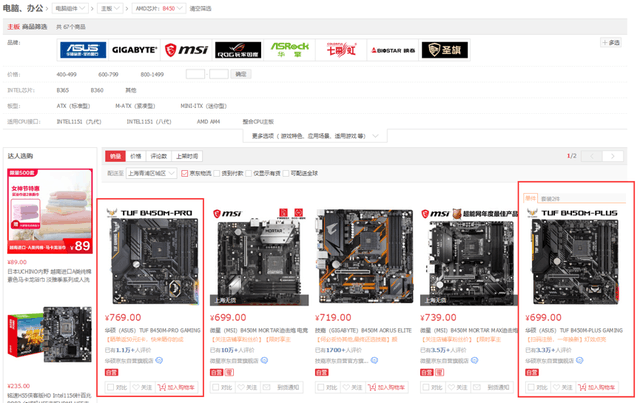Filter by the GIGABYTE brand logo

(134, 50)
